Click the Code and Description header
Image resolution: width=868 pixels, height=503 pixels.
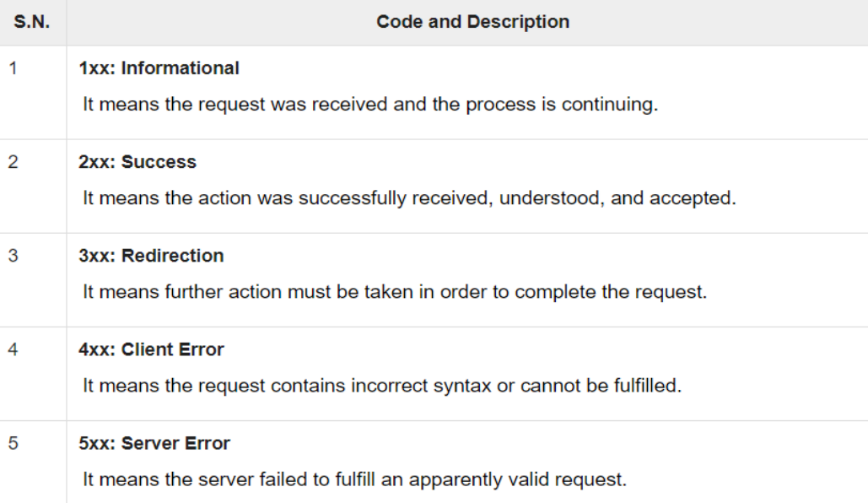click(x=472, y=22)
